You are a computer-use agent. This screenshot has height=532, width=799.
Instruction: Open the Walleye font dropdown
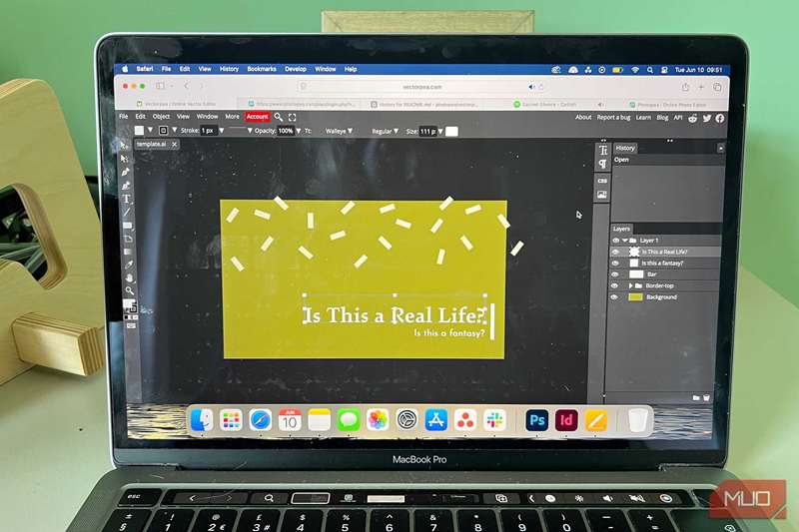(340, 131)
